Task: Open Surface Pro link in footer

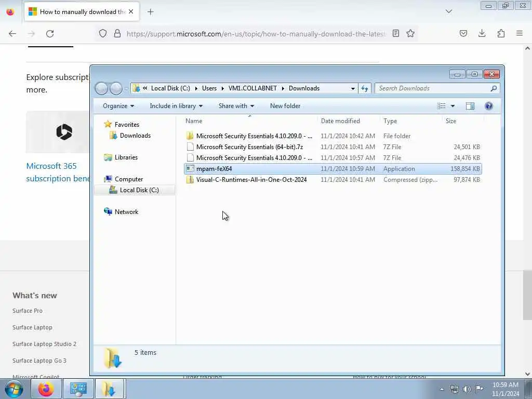Action: point(28,311)
